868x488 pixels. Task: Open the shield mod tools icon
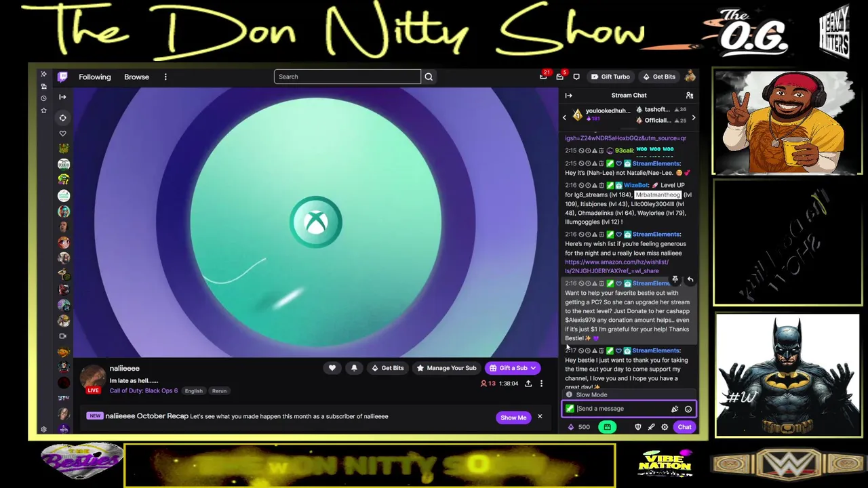point(638,427)
